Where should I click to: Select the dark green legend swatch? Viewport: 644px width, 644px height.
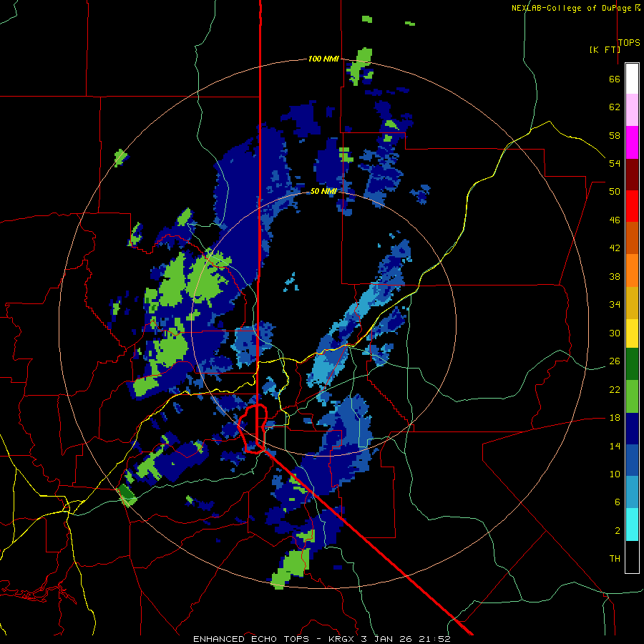coord(632,364)
